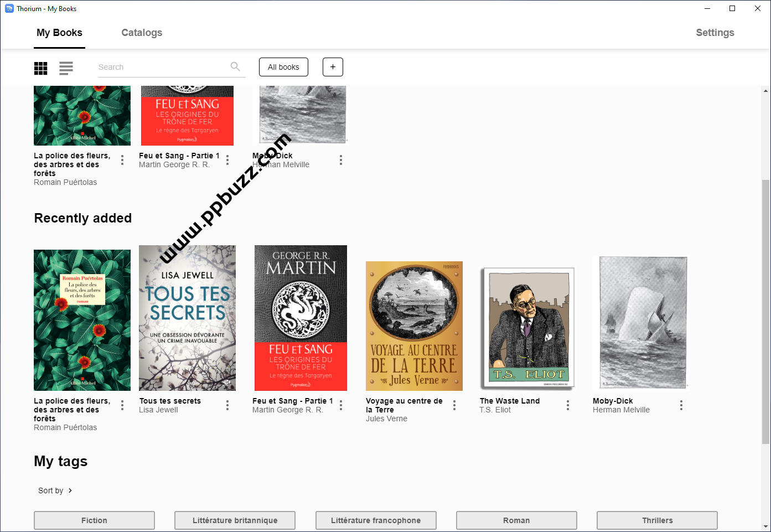Filter by the Roman tag

tap(516, 520)
